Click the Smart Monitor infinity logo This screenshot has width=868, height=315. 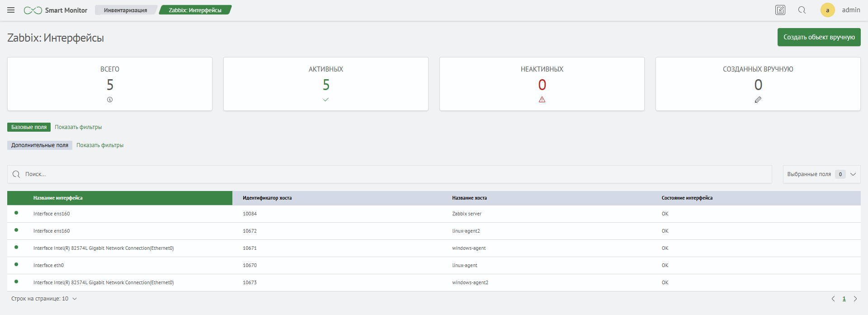pos(33,10)
